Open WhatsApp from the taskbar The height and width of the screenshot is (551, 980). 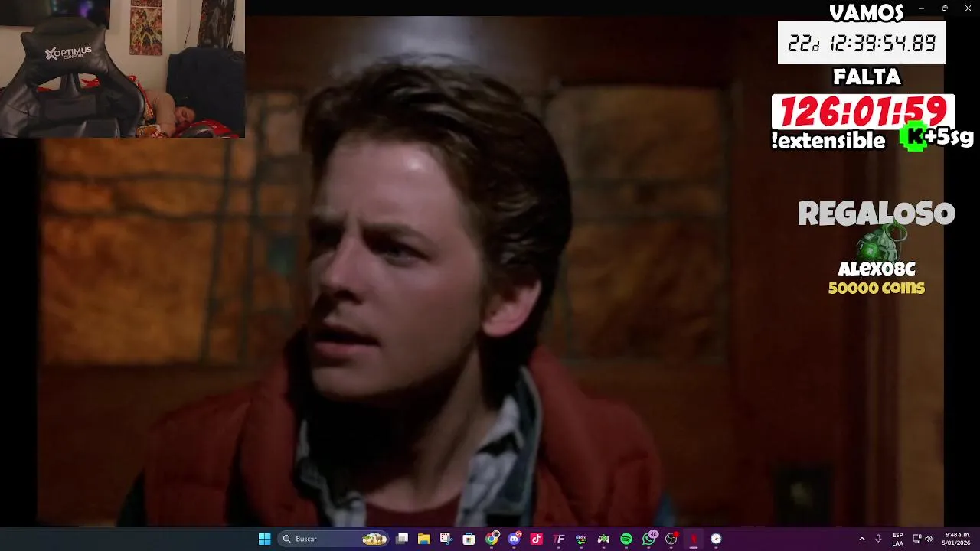pyautogui.click(x=649, y=539)
